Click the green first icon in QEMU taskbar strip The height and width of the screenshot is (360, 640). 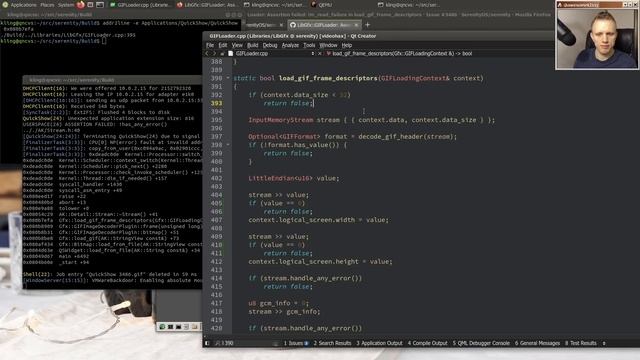pyautogui.click(x=162, y=327)
